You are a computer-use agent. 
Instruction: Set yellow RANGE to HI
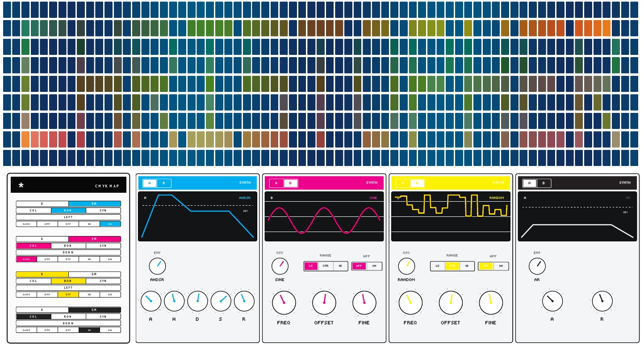tap(467, 266)
